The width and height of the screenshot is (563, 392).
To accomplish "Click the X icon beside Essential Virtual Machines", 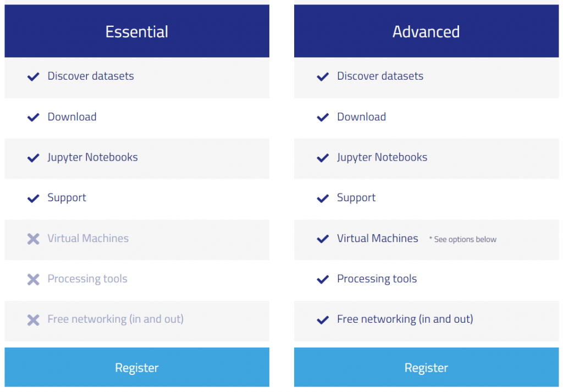I will point(34,239).
